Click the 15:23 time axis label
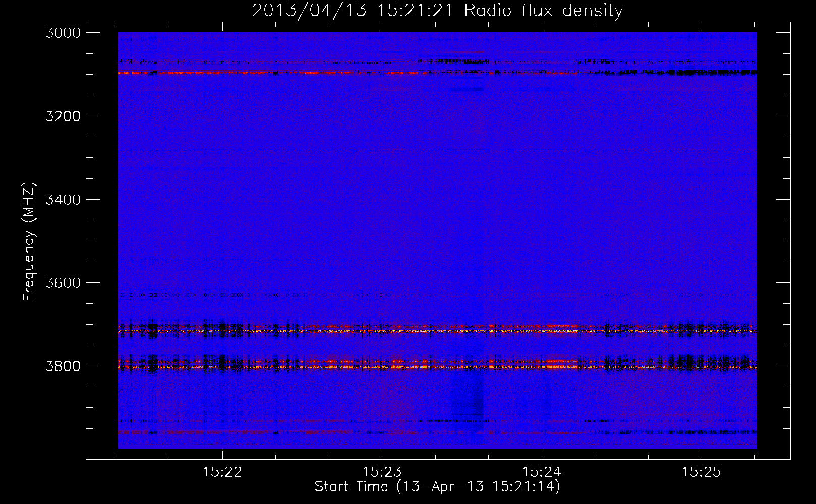 pyautogui.click(x=382, y=472)
